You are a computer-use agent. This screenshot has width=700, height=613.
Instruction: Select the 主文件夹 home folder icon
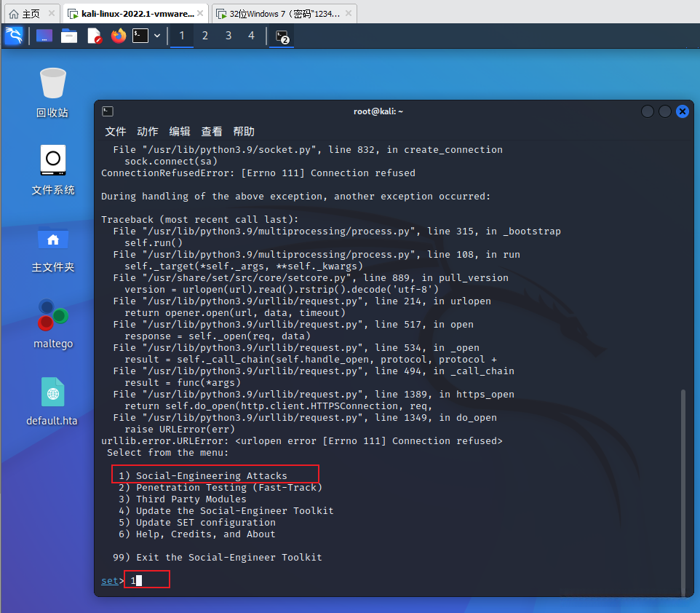[52, 248]
